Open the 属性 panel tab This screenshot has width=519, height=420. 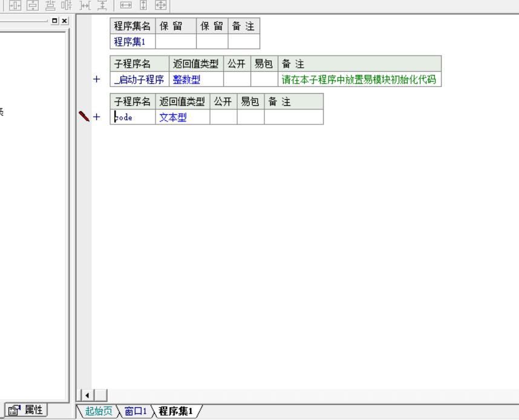click(x=26, y=410)
